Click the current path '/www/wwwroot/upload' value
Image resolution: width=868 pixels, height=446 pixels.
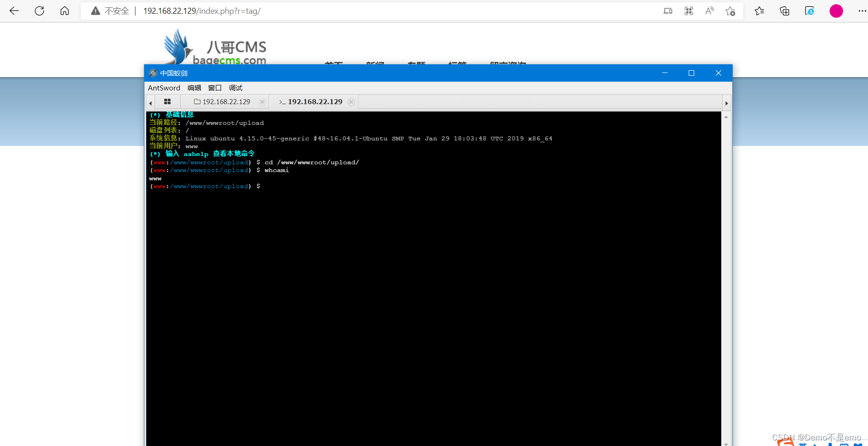(x=225, y=123)
